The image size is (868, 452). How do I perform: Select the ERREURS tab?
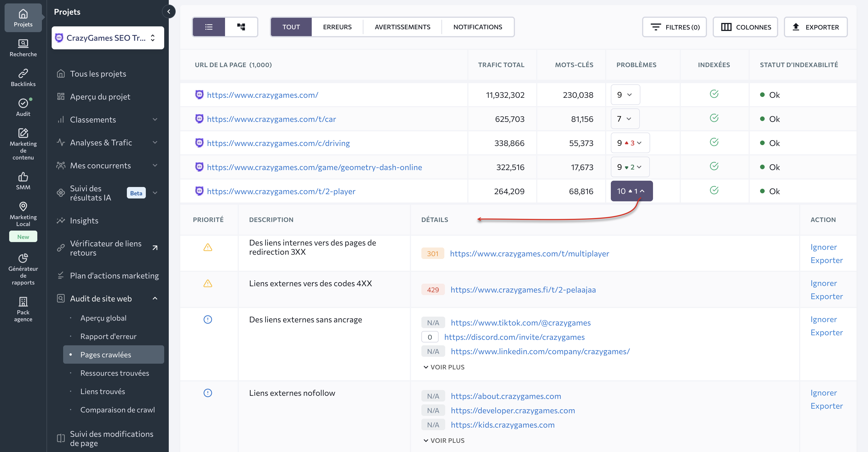tap(337, 27)
